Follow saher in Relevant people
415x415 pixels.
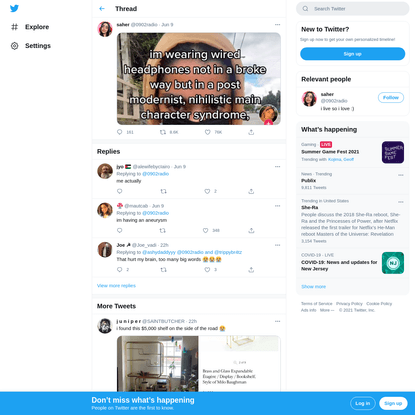[x=391, y=98]
